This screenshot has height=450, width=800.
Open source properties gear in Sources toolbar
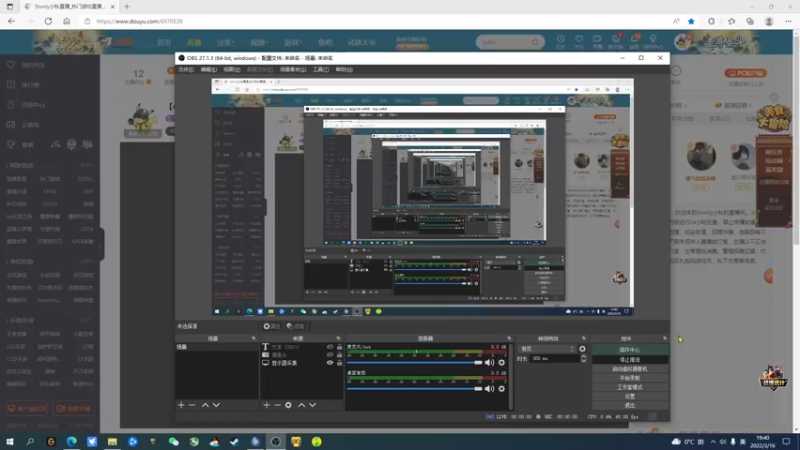coord(288,405)
